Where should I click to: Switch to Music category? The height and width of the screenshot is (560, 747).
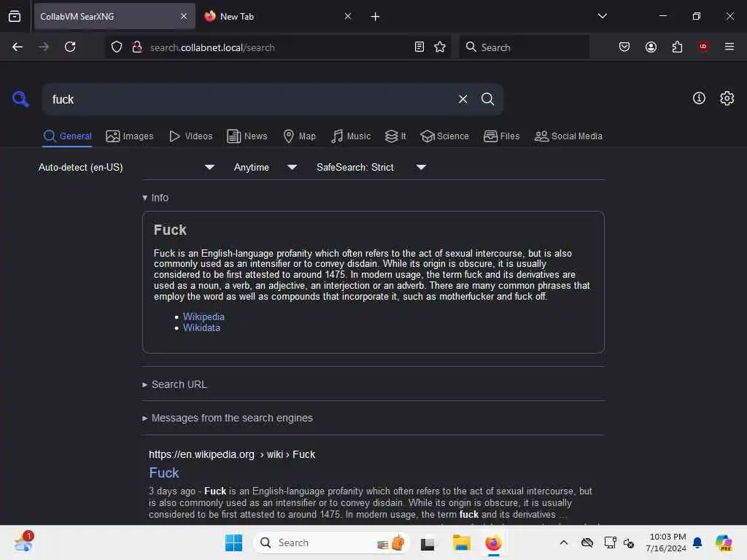tap(351, 136)
